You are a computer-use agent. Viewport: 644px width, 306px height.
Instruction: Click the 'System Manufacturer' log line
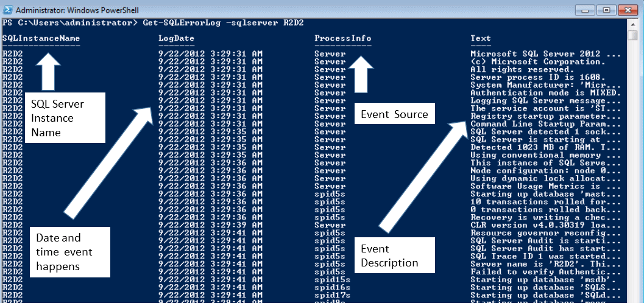point(545,85)
